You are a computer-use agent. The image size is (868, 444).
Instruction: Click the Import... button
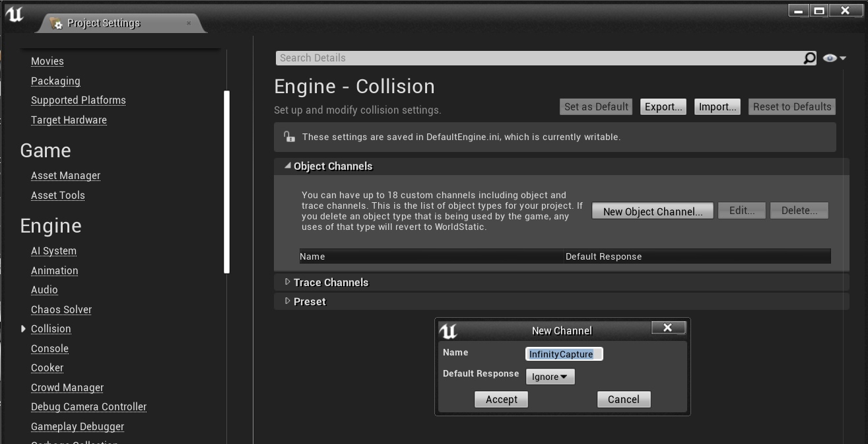point(718,107)
